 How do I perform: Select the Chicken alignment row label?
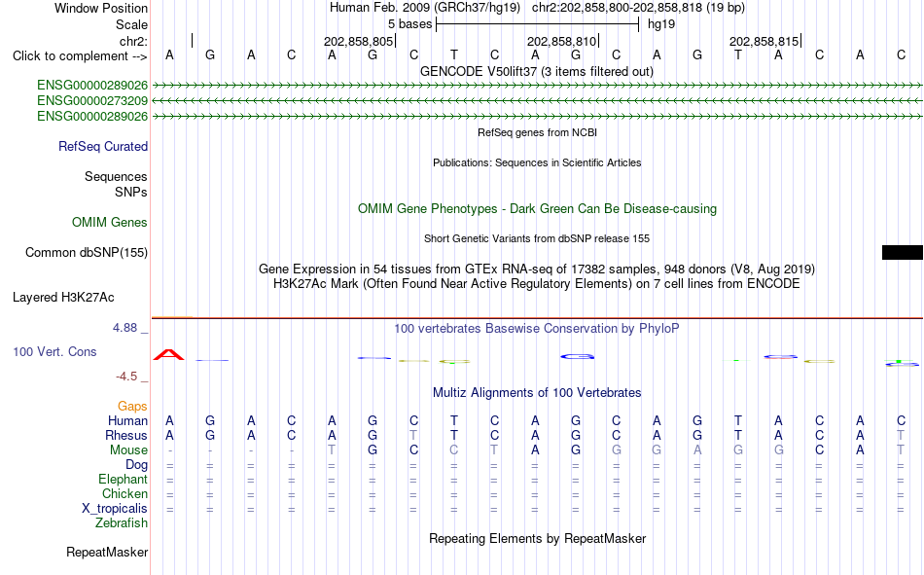pyautogui.click(x=124, y=493)
